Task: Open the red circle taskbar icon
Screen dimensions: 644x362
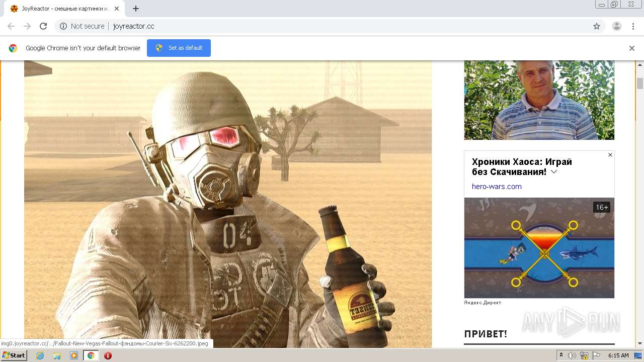Action: (108, 355)
